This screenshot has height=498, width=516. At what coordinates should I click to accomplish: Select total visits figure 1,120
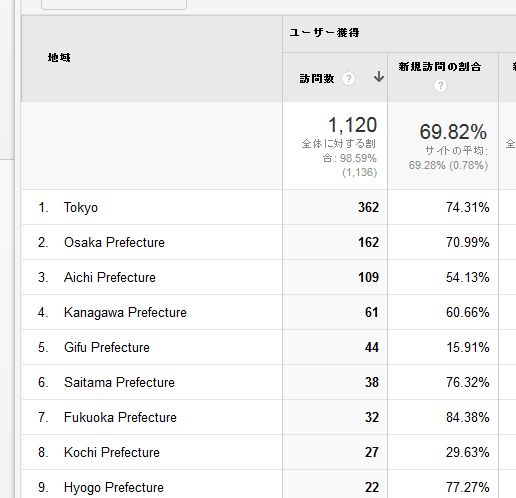(352, 125)
